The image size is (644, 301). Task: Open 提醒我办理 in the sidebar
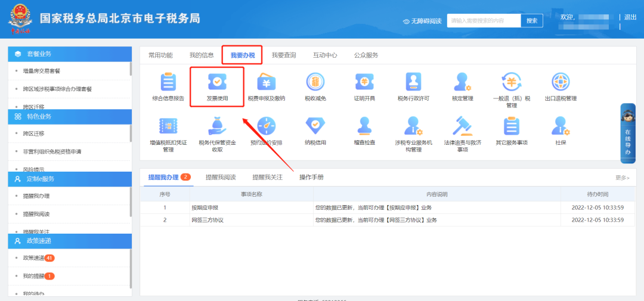click(x=36, y=196)
